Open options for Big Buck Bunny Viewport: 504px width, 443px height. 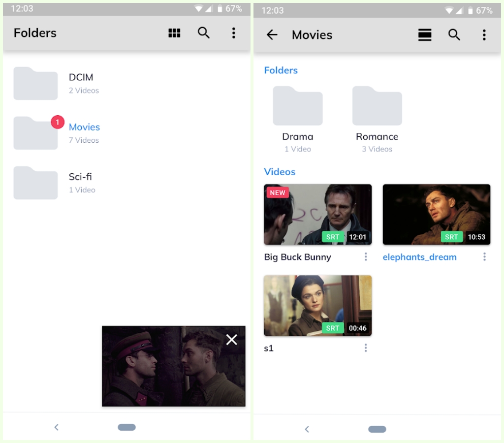click(366, 256)
